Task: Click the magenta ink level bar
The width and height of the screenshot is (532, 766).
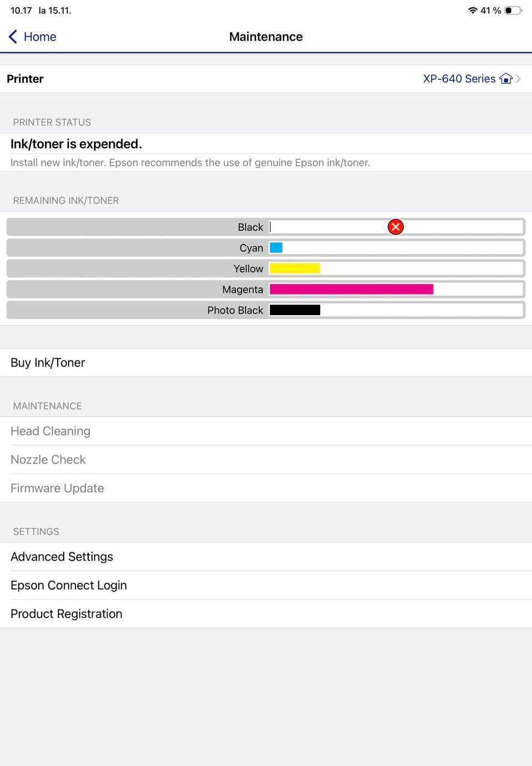Action: coord(351,289)
